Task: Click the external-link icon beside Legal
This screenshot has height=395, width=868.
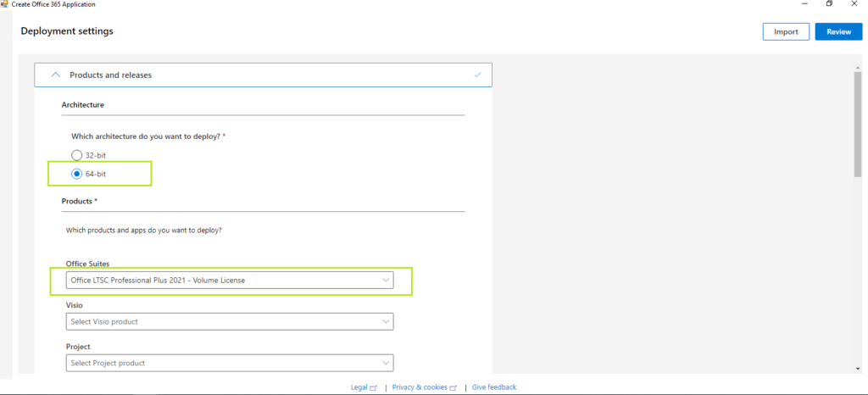Action: 373,388
